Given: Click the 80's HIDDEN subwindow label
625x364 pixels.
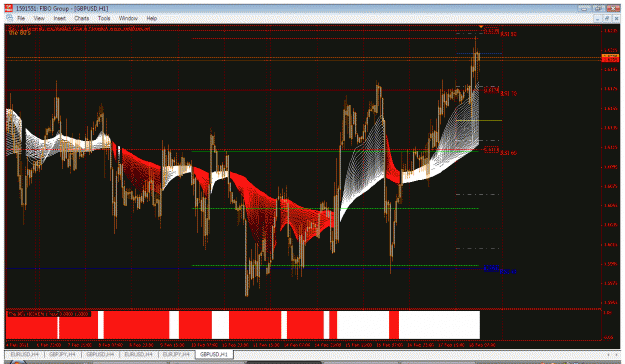Looking at the screenshot, I should (49, 314).
